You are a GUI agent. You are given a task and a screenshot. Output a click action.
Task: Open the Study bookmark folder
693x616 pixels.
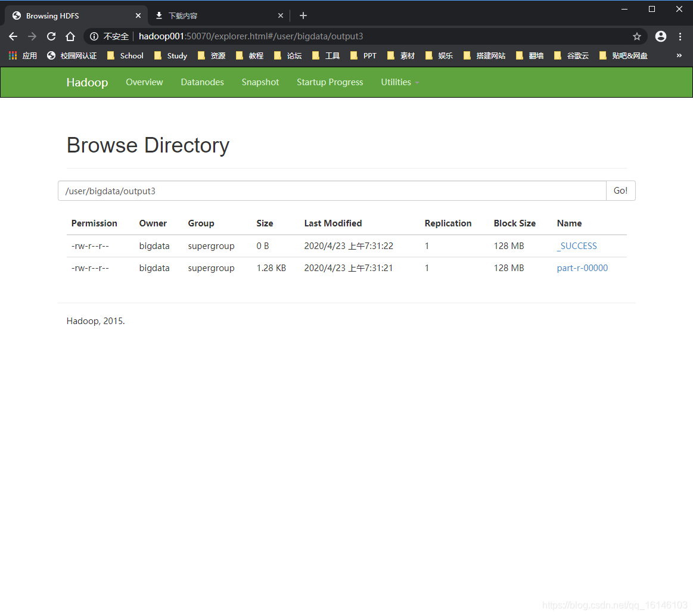170,55
